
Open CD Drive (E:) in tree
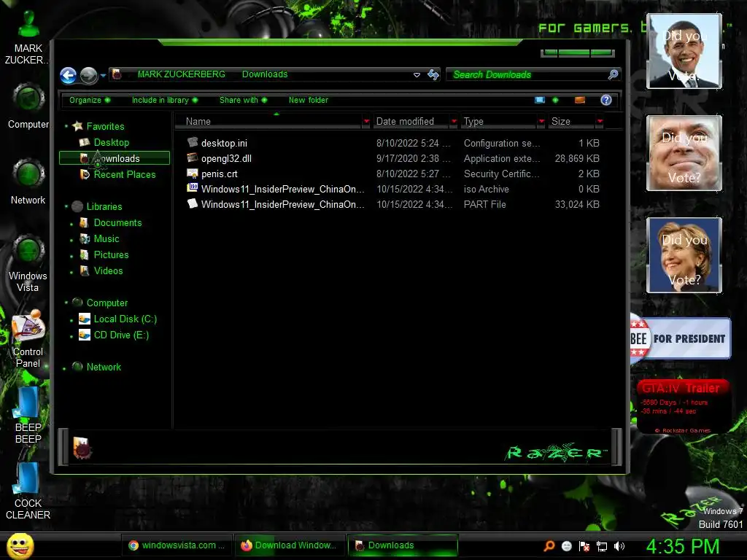122,335
